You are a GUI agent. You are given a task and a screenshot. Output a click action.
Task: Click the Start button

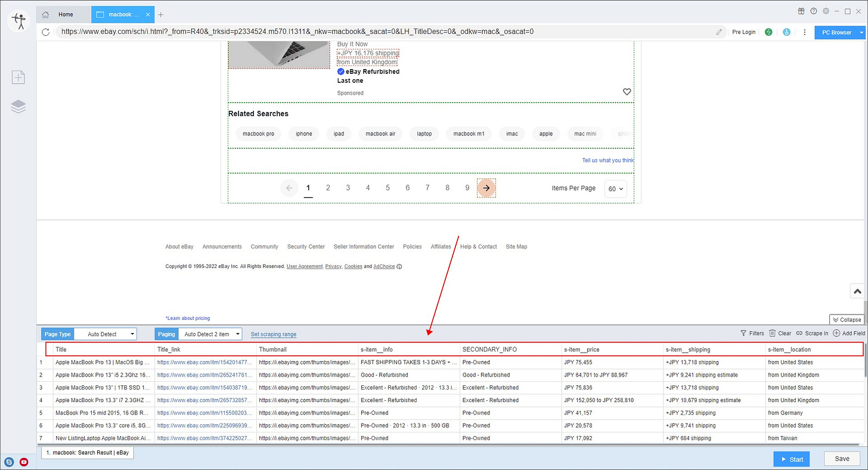(x=792, y=459)
